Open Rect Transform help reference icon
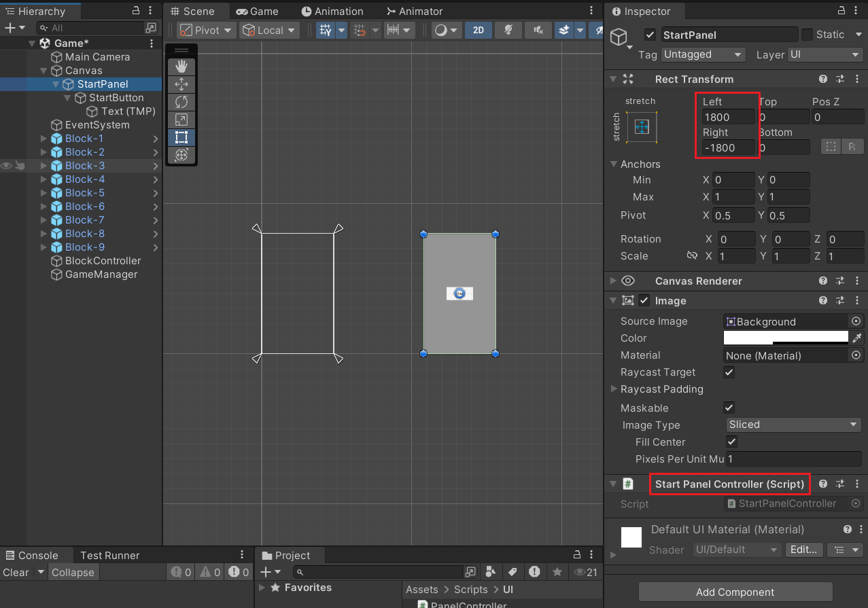This screenshot has width=868, height=608. (823, 79)
